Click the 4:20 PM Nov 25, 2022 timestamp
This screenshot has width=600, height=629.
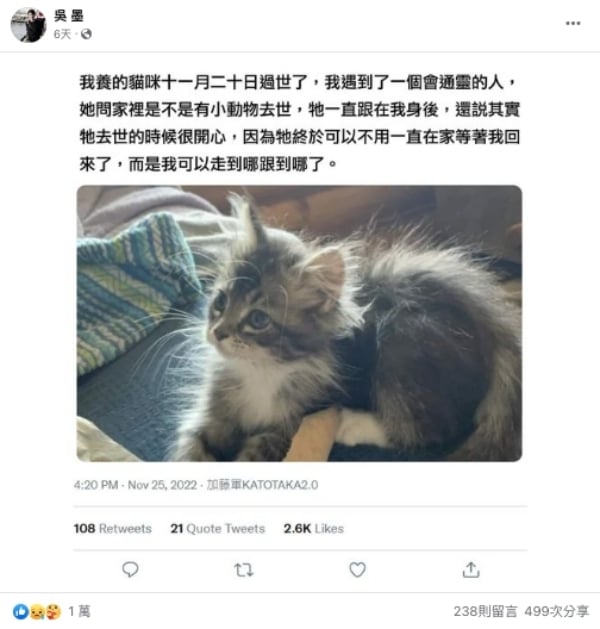(x=136, y=485)
